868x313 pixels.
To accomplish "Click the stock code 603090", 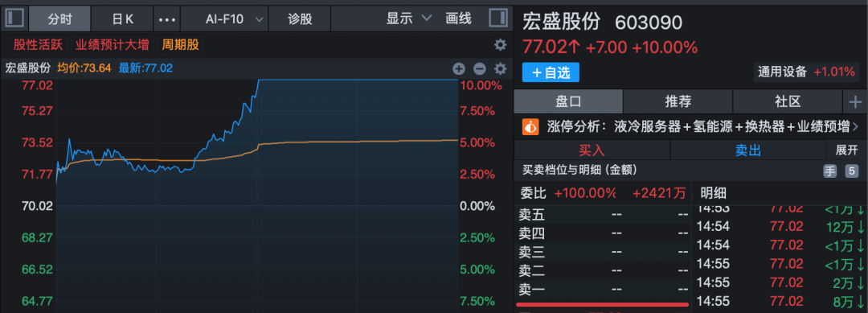I will click(x=649, y=23).
